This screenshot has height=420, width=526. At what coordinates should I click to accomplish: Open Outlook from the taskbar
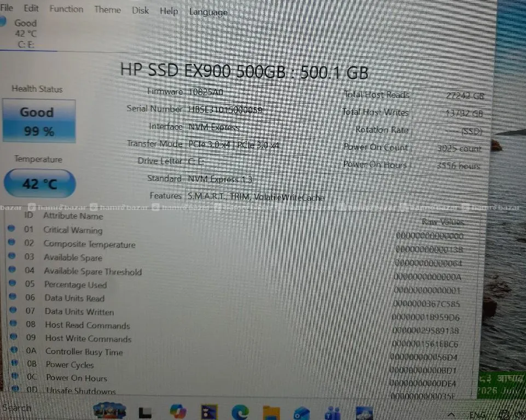(x=302, y=413)
